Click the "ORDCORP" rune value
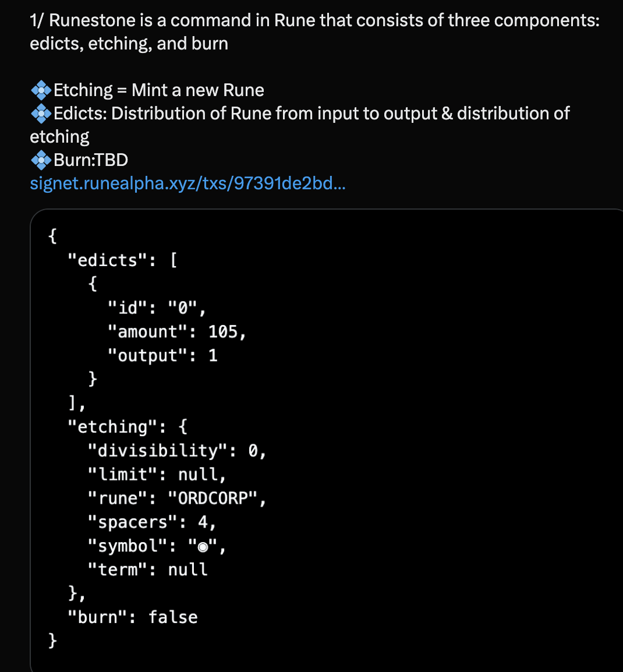 click(x=213, y=498)
